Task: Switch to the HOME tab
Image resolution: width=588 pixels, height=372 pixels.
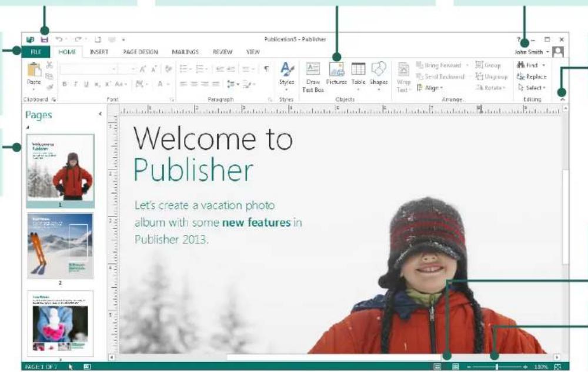Action: tap(67, 52)
